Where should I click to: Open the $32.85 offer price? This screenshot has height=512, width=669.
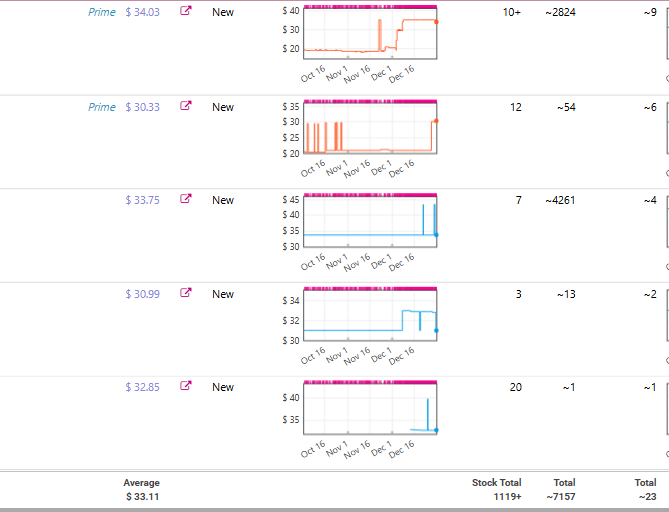[143, 387]
